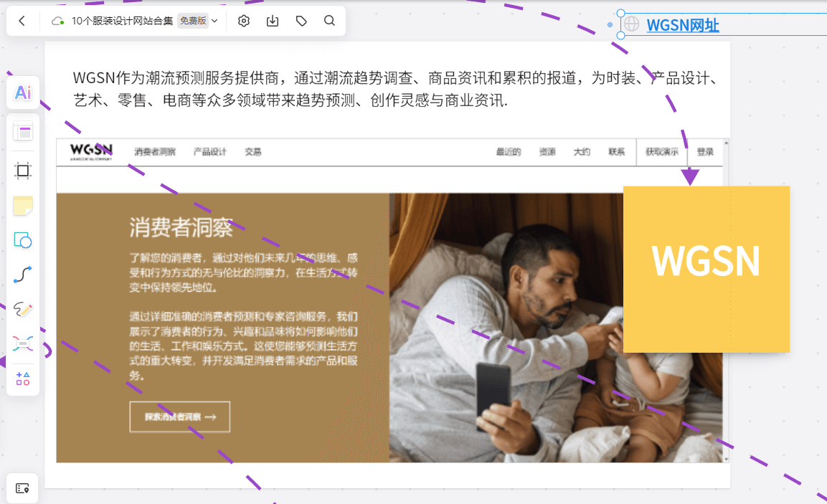Go back using the left arrow

pos(22,21)
